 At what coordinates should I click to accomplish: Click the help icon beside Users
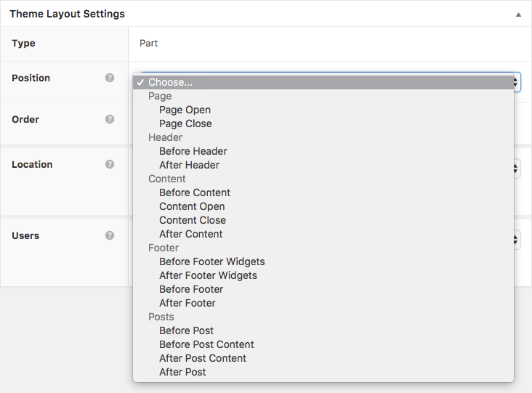pos(110,235)
